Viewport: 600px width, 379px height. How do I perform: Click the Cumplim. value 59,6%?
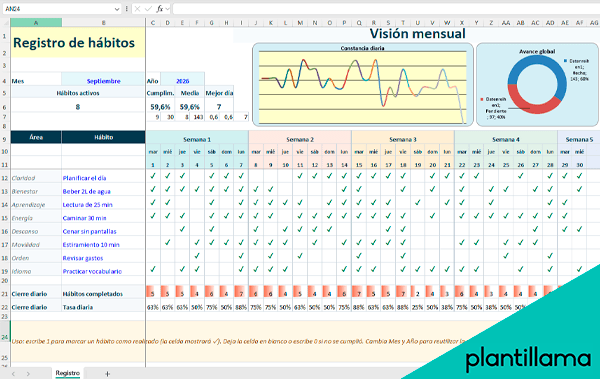click(x=160, y=106)
